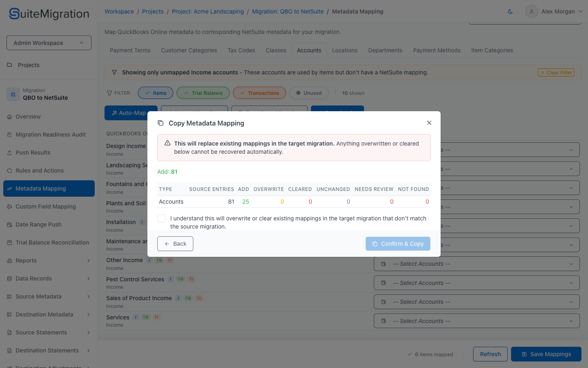Switch to the Payment Methods tab
Image resolution: width=588 pixels, height=368 pixels.
click(437, 50)
